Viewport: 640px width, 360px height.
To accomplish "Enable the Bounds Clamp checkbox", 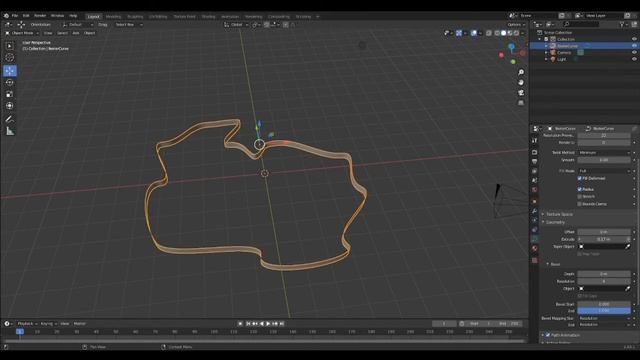I will [579, 204].
